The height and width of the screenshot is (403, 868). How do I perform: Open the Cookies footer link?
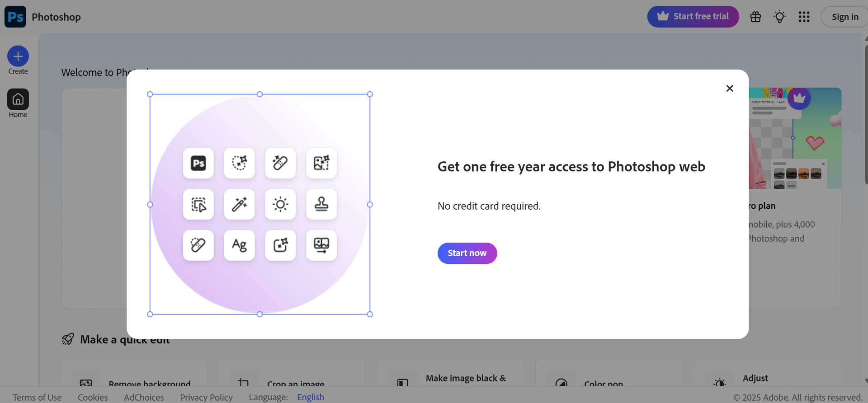pos(93,397)
